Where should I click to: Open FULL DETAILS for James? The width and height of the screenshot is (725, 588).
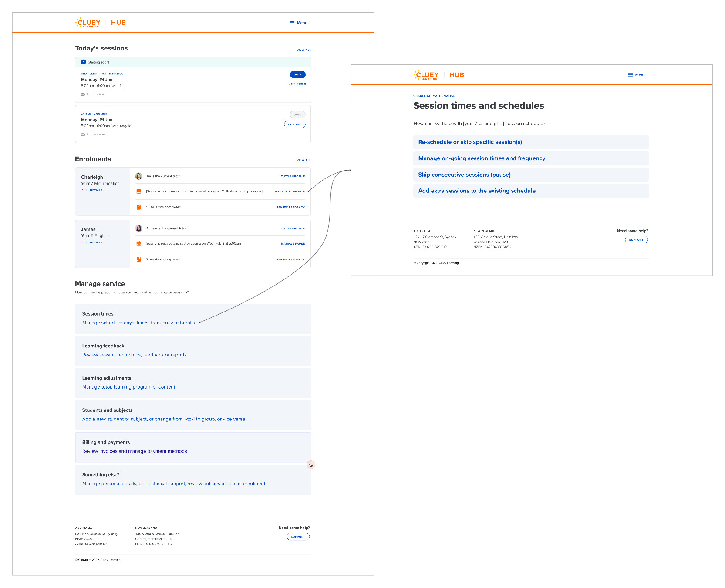tap(92, 242)
